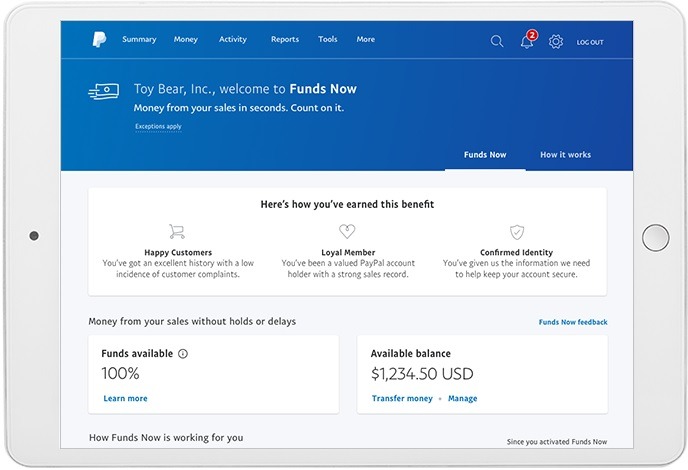Screen dimensions: 688x470
Task: Click the Funds Now money icon in banner
Action: [105, 92]
